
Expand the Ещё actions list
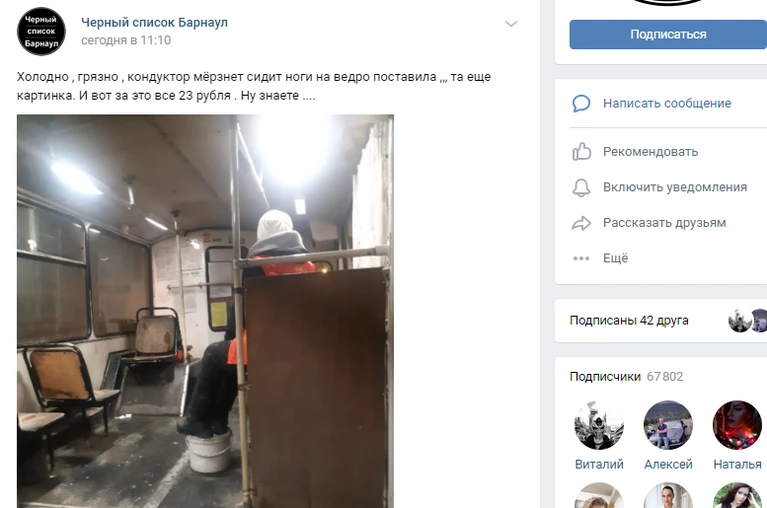coord(615,258)
